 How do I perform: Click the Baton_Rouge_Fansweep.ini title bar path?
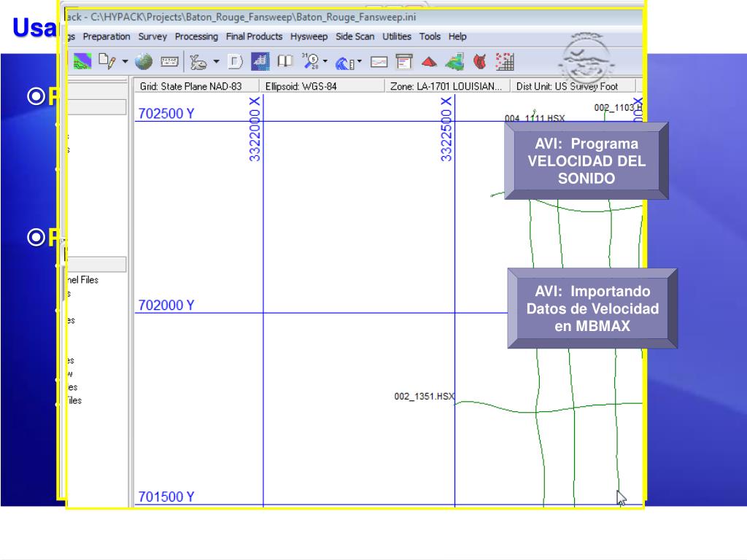253,17
